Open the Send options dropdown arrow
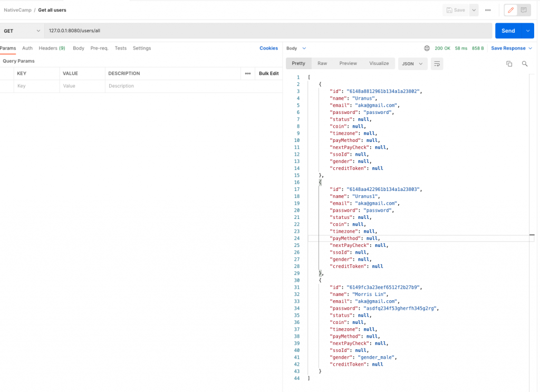This screenshot has height=392, width=540. click(528, 31)
